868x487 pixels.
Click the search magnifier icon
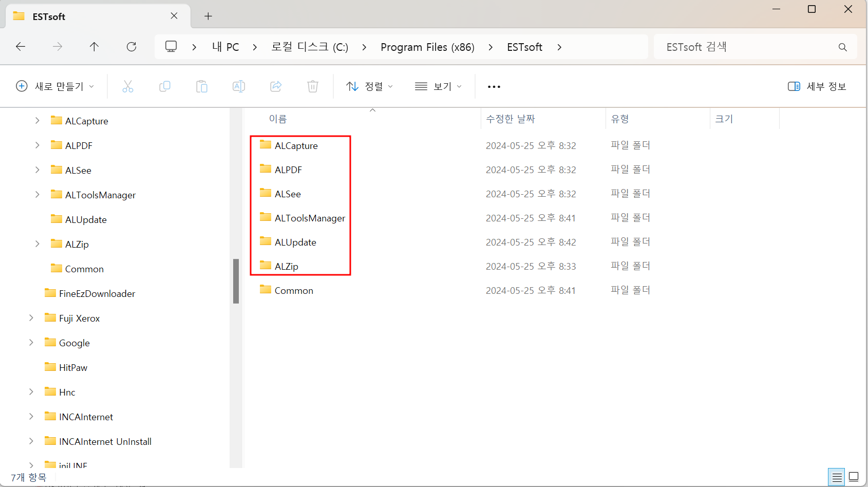click(842, 47)
